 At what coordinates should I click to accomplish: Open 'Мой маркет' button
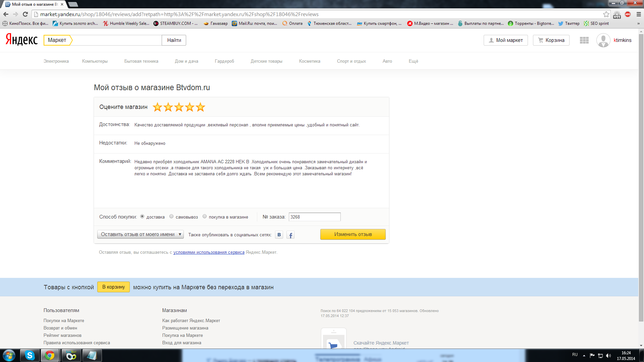click(506, 40)
